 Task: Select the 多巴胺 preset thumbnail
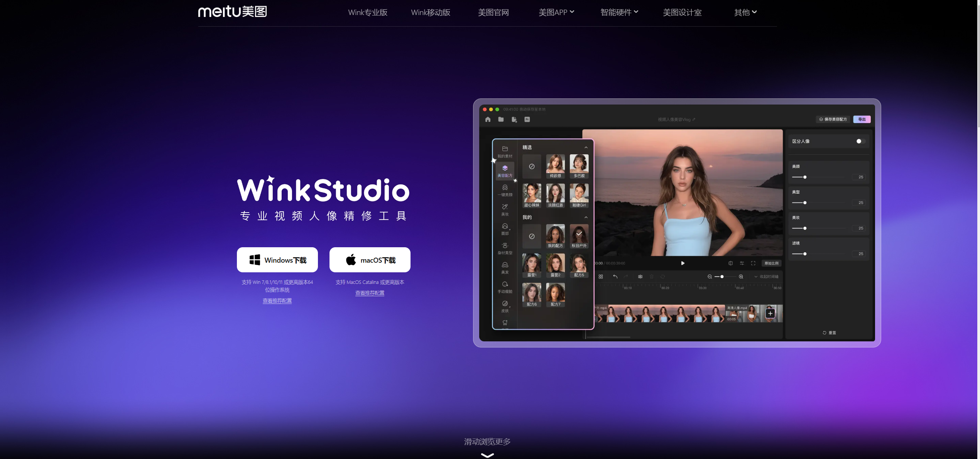pos(579,166)
